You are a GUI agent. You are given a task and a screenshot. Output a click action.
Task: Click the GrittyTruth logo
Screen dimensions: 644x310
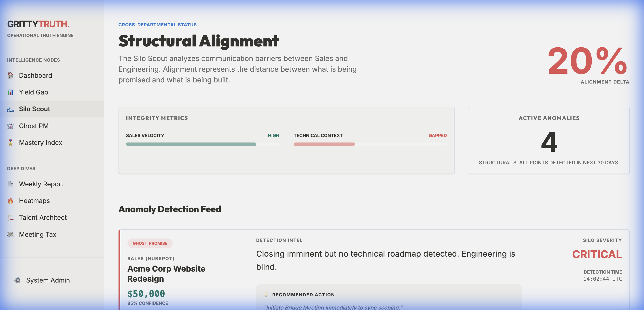pyautogui.click(x=38, y=24)
